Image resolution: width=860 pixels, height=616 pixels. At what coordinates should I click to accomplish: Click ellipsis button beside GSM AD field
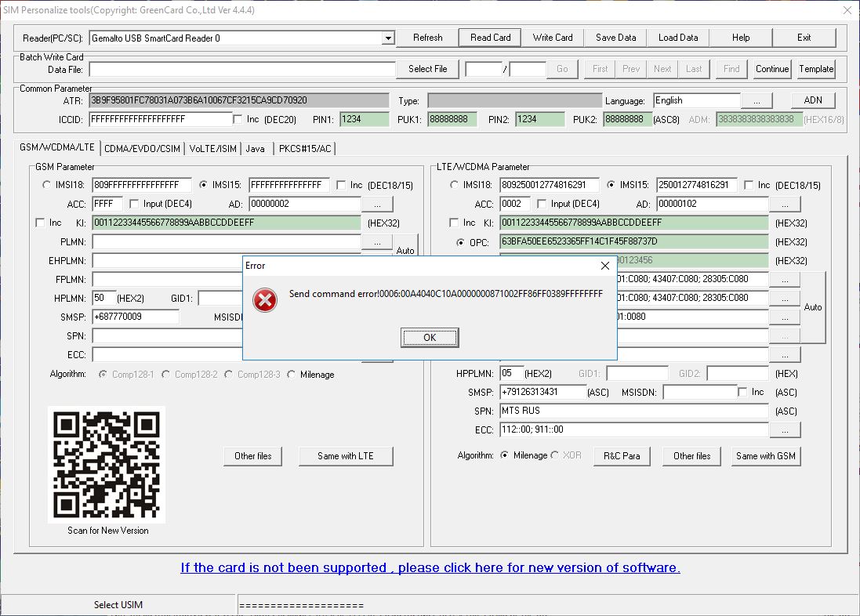pyautogui.click(x=377, y=204)
